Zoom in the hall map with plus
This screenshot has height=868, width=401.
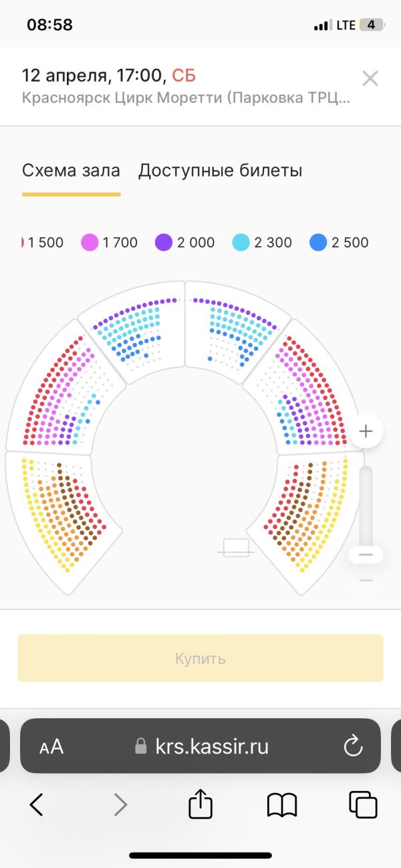click(365, 431)
